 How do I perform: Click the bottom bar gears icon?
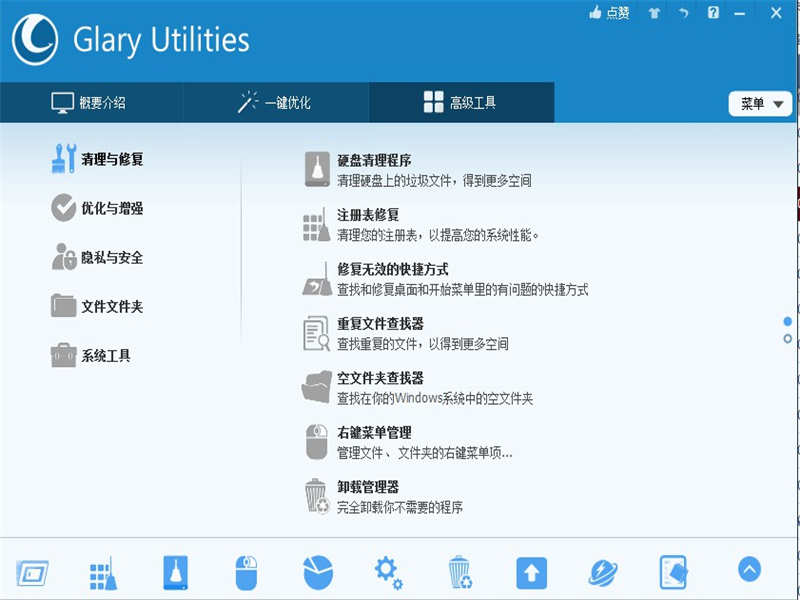[x=389, y=573]
